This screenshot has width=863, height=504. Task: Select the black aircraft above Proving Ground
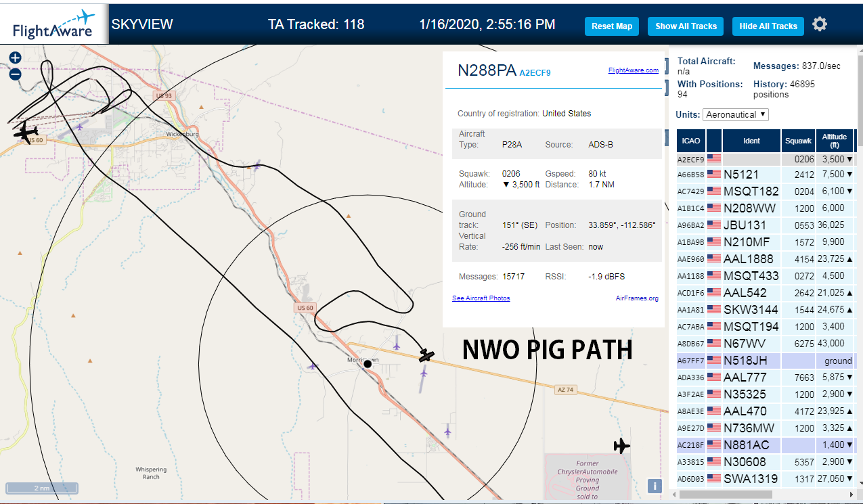pos(621,446)
